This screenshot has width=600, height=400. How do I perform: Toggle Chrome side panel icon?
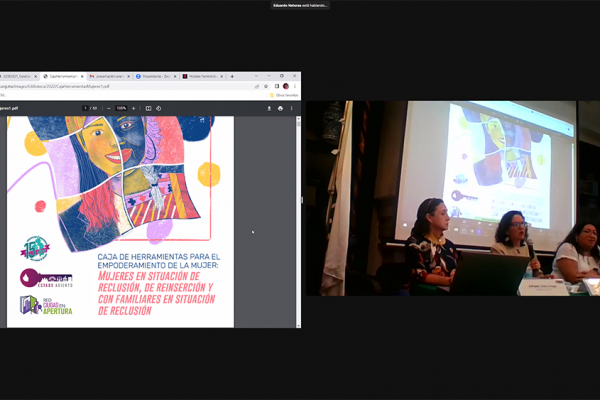277,86
